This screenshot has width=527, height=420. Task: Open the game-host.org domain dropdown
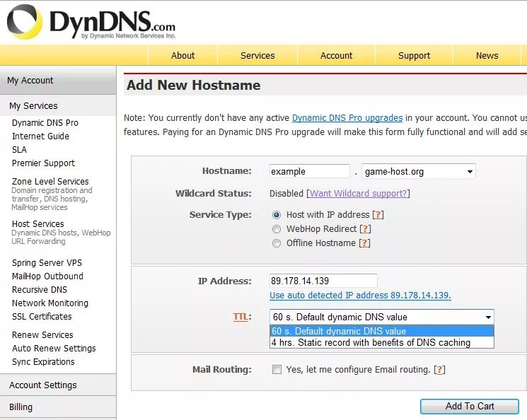coord(419,171)
